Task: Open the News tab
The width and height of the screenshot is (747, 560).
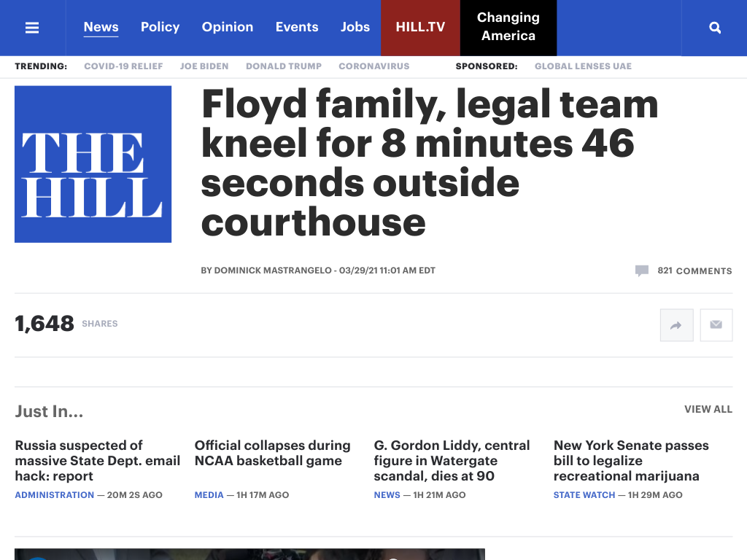Action: (101, 27)
